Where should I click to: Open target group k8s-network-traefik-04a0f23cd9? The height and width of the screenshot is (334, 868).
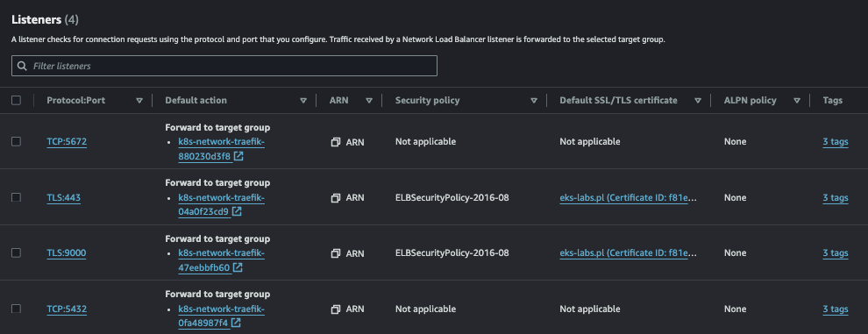coord(222,204)
